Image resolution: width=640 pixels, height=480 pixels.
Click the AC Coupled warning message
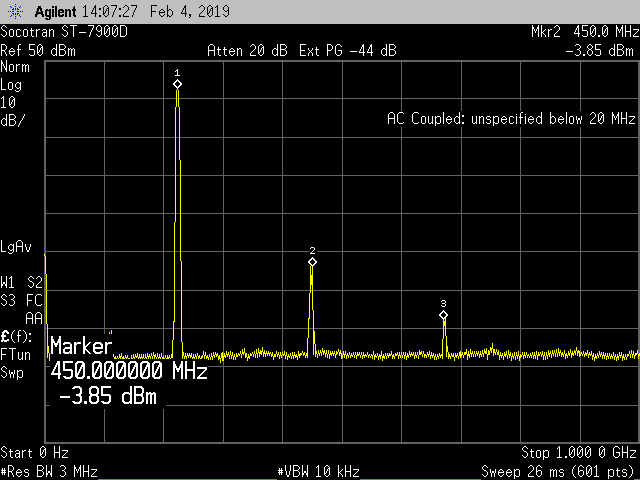click(511, 119)
